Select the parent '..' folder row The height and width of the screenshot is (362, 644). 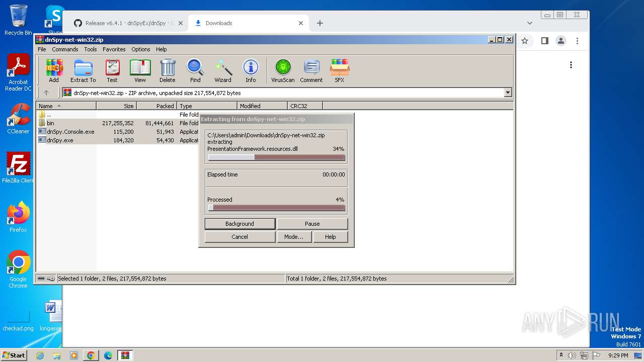[x=118, y=115]
